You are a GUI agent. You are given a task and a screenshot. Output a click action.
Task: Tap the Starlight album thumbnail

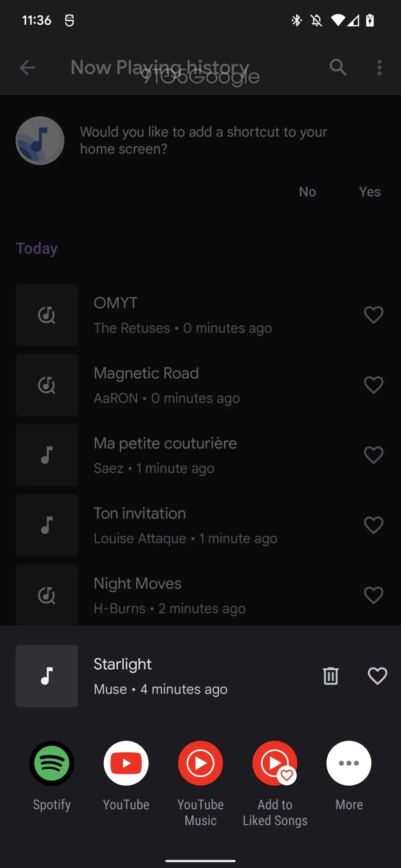(47, 676)
